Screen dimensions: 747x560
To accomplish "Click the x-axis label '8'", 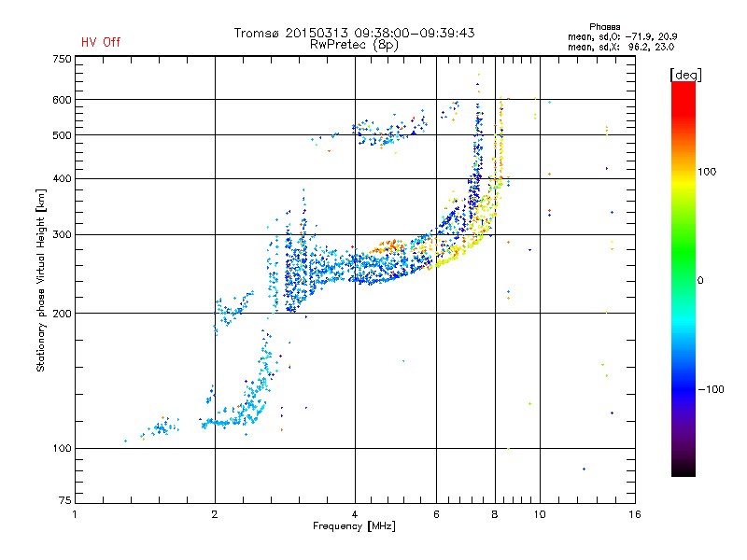I will coord(495,514).
